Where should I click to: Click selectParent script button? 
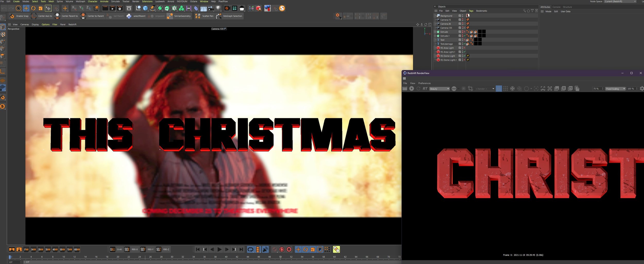(x=136, y=16)
